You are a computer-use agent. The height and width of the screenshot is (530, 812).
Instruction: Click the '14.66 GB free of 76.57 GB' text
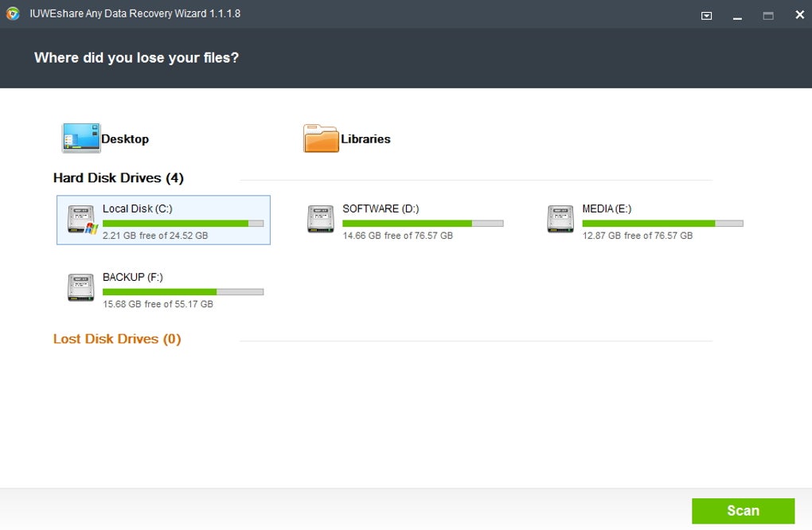coord(398,236)
